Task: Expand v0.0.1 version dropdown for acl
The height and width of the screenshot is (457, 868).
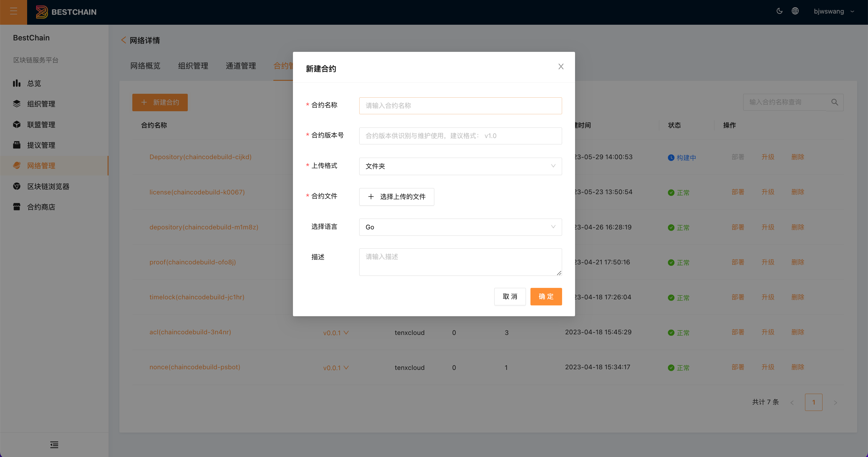Action: coord(336,333)
